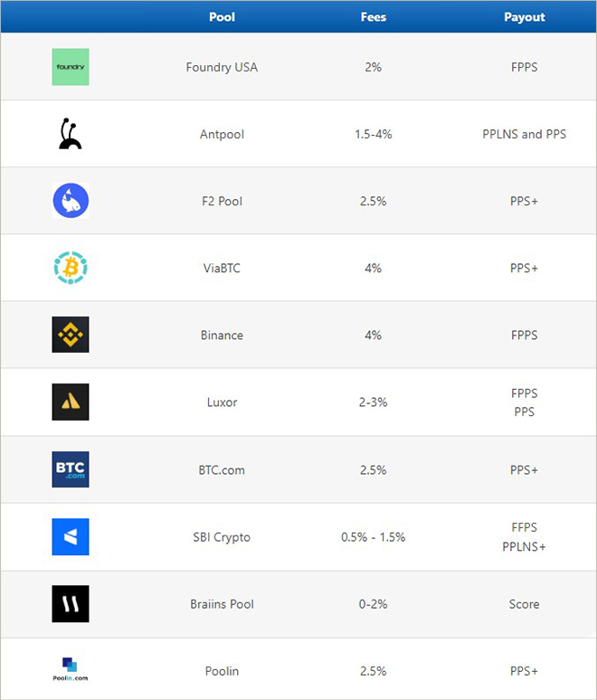This screenshot has width=597, height=700.
Task: Click the Fees column header
Action: 374,17
